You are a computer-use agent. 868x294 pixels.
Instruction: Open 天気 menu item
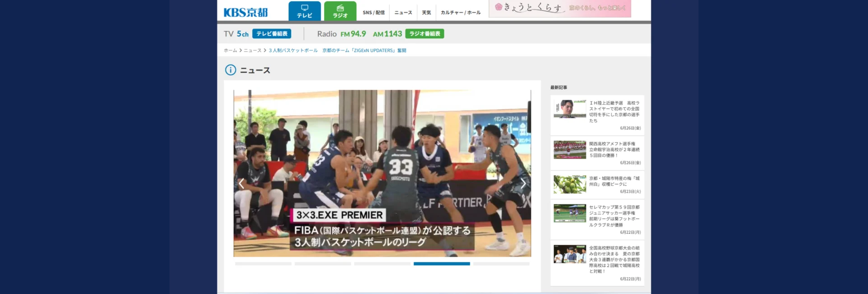[426, 13]
